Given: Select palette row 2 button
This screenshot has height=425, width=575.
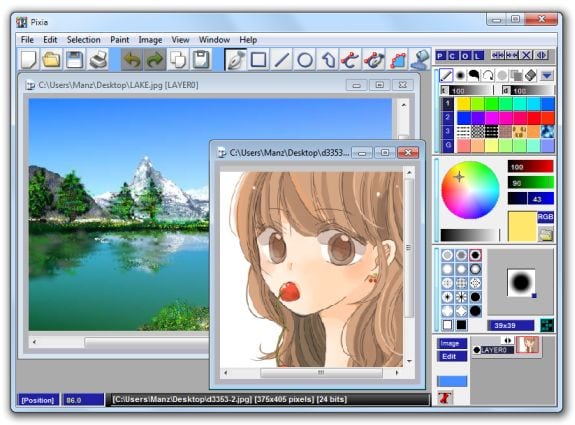Looking at the screenshot, I should (447, 118).
